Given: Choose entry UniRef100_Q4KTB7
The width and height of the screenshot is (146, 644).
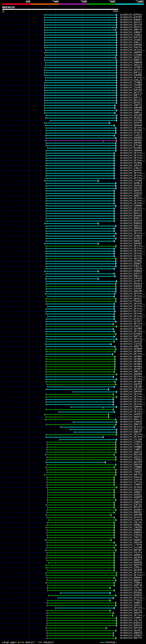Looking at the screenshot, I should pyautogui.click(x=131, y=384).
